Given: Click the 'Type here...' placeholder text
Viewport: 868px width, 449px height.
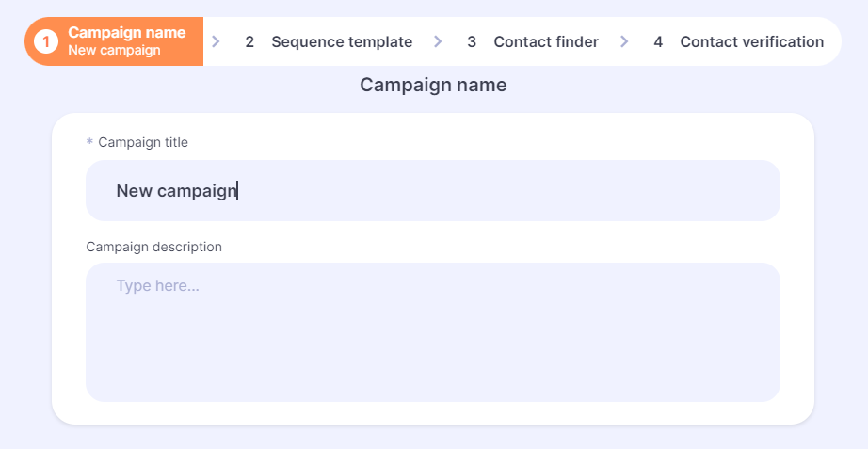Looking at the screenshot, I should [x=157, y=285].
